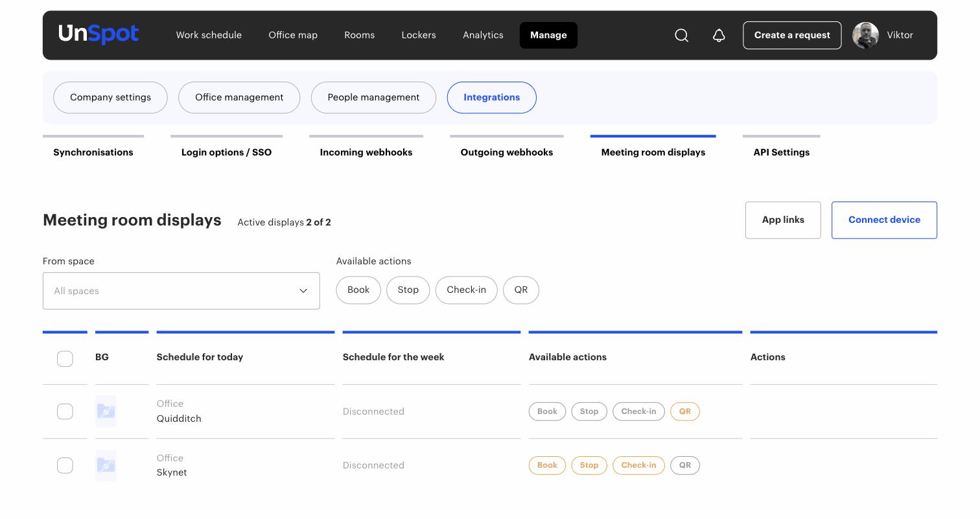Click Skynet row background image icon
The width and height of the screenshot is (980, 519).
106,465
